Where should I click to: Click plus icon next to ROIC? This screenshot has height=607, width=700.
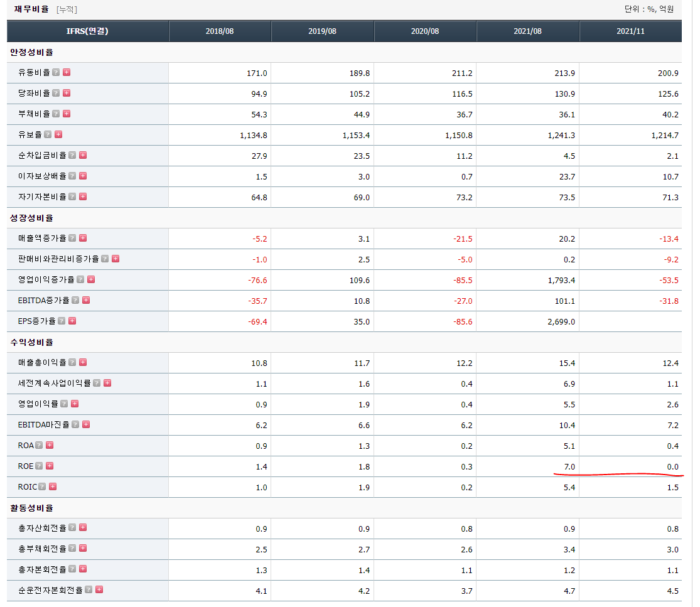point(53,486)
